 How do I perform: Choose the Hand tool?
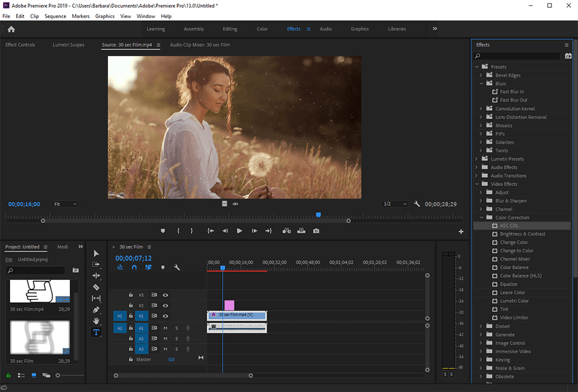pyautogui.click(x=96, y=320)
